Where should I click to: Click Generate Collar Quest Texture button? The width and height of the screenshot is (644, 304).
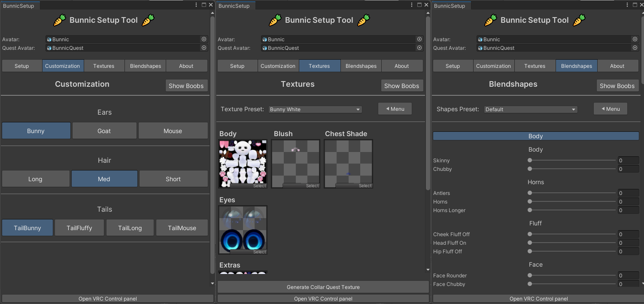click(x=323, y=287)
